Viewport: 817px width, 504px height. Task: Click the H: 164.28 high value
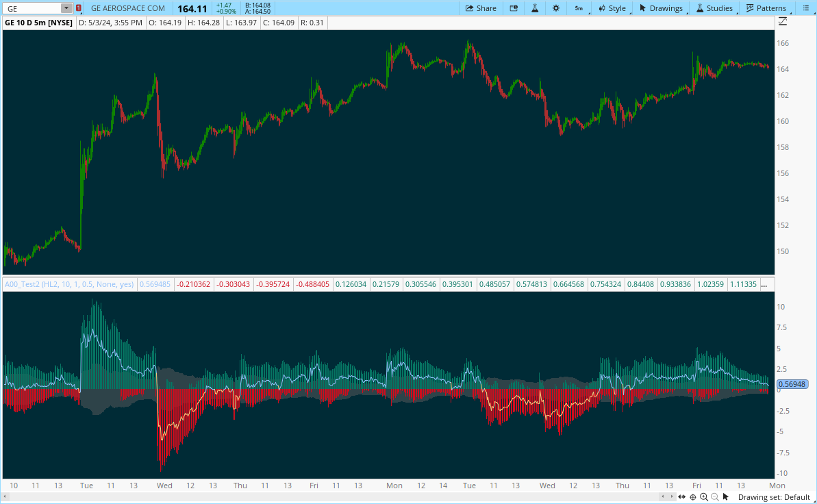pos(203,23)
